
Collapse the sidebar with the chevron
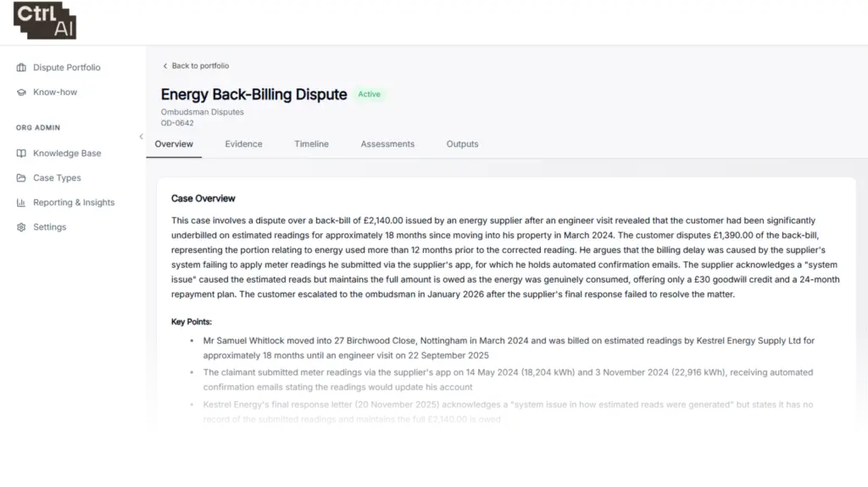click(x=142, y=137)
